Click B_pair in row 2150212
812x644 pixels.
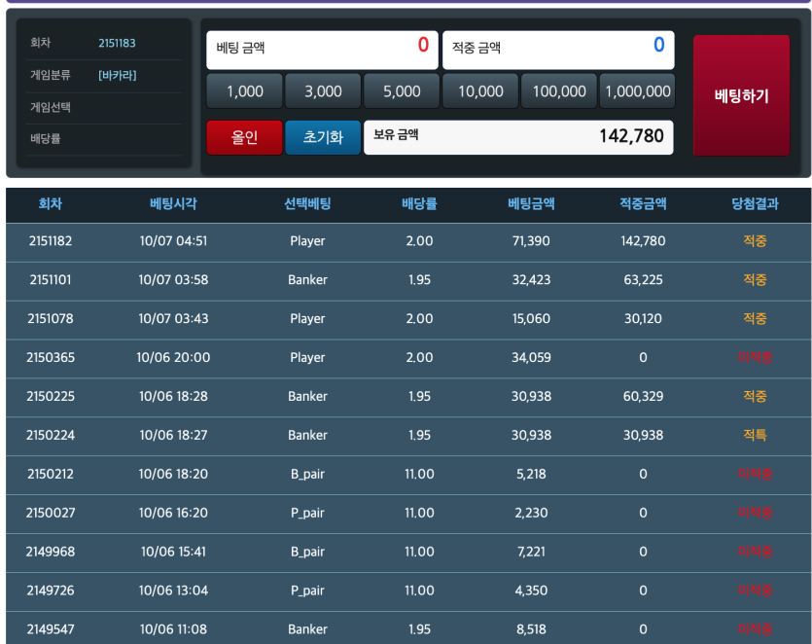(x=307, y=474)
